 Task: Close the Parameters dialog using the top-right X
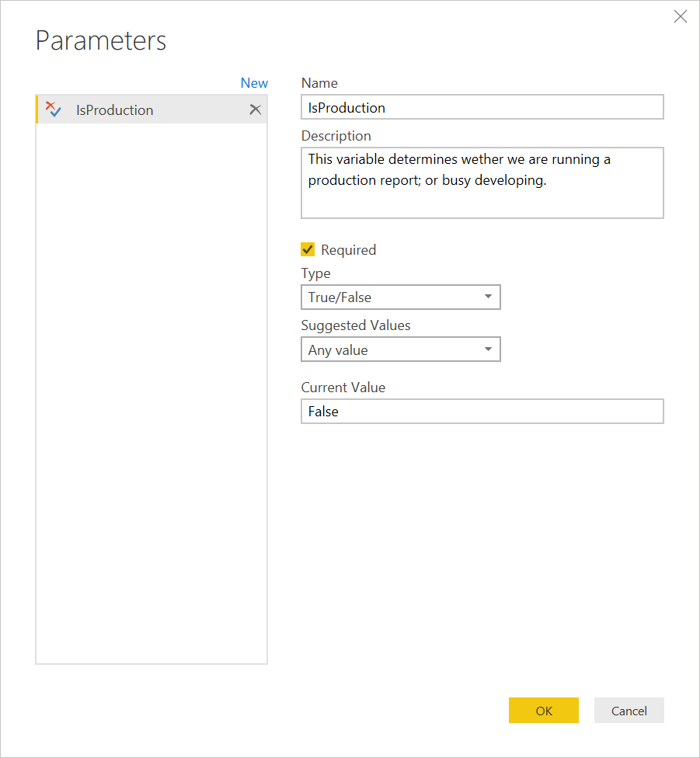click(x=680, y=16)
